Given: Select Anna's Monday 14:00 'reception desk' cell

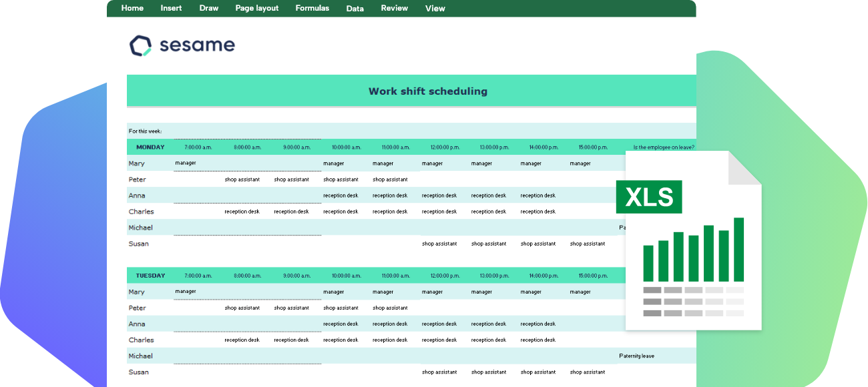Looking at the screenshot, I should tap(538, 196).
